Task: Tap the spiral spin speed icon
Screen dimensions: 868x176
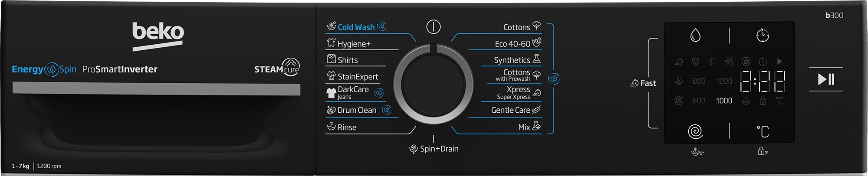Action: click(695, 131)
